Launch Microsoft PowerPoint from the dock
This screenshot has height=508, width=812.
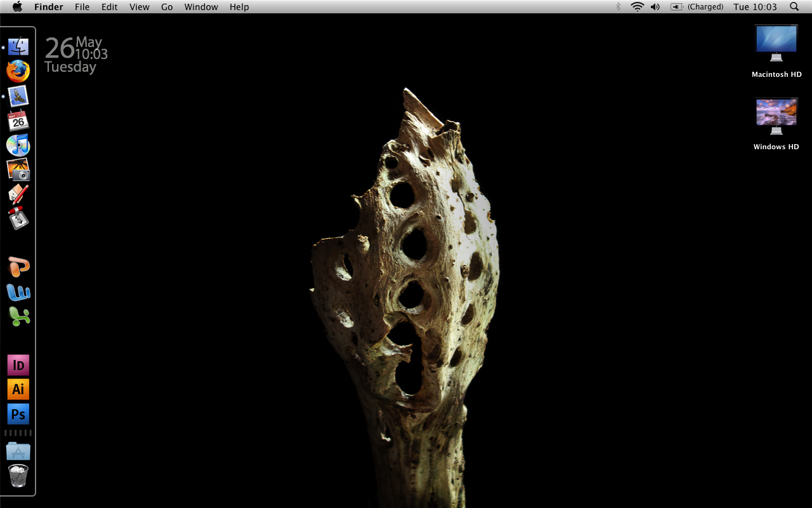[x=18, y=267]
